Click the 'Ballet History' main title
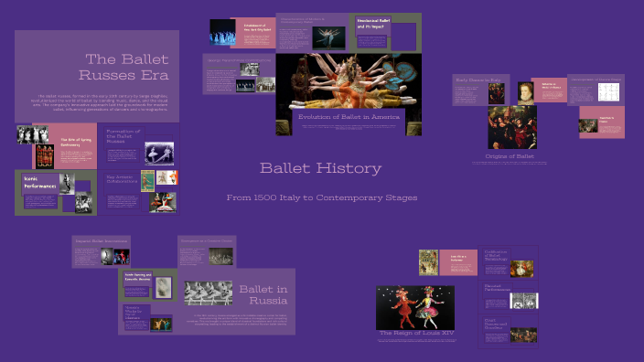This screenshot has height=362, width=644. click(321, 168)
